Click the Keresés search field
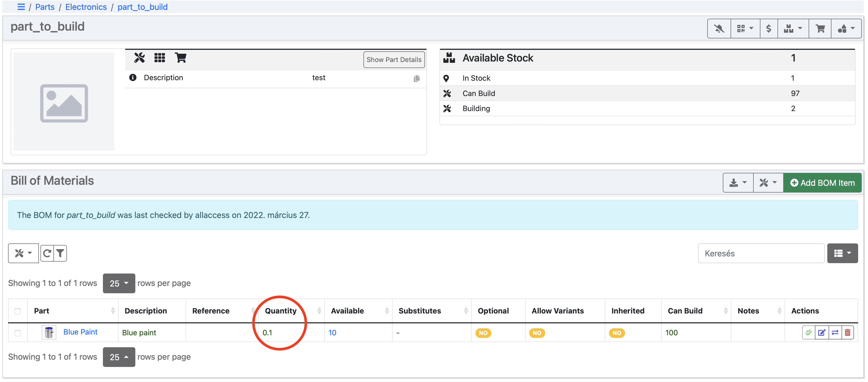 [x=761, y=253]
